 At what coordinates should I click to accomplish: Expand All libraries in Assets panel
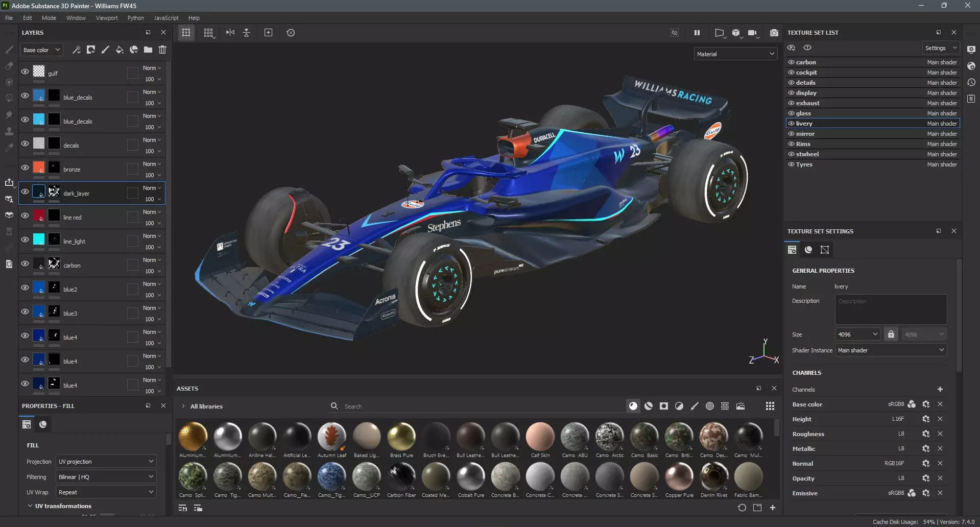[183, 406]
